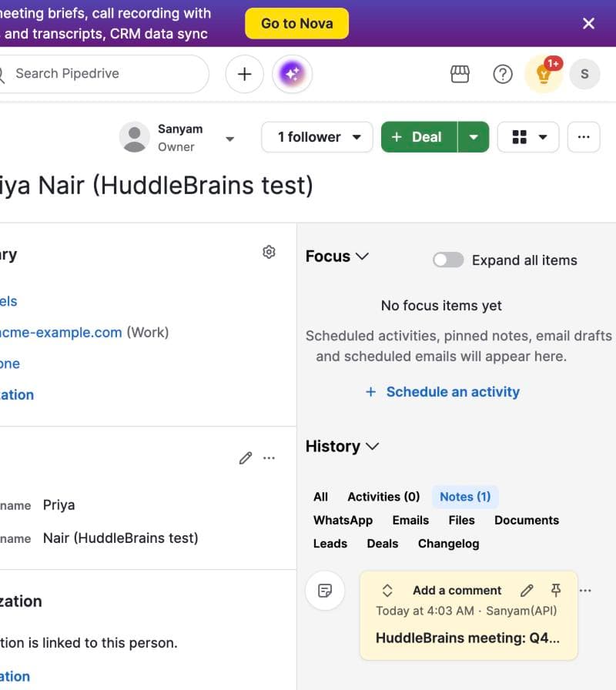Click the acme-example.com email link
The height and width of the screenshot is (690, 616).
pos(61,333)
